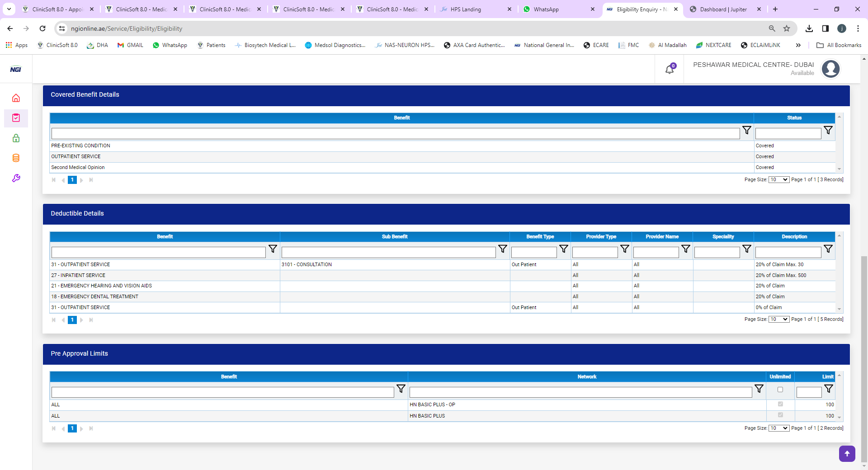Viewport: 868px width, 470px height.
Task: Click the home icon in left sidebar
Action: pos(16,98)
